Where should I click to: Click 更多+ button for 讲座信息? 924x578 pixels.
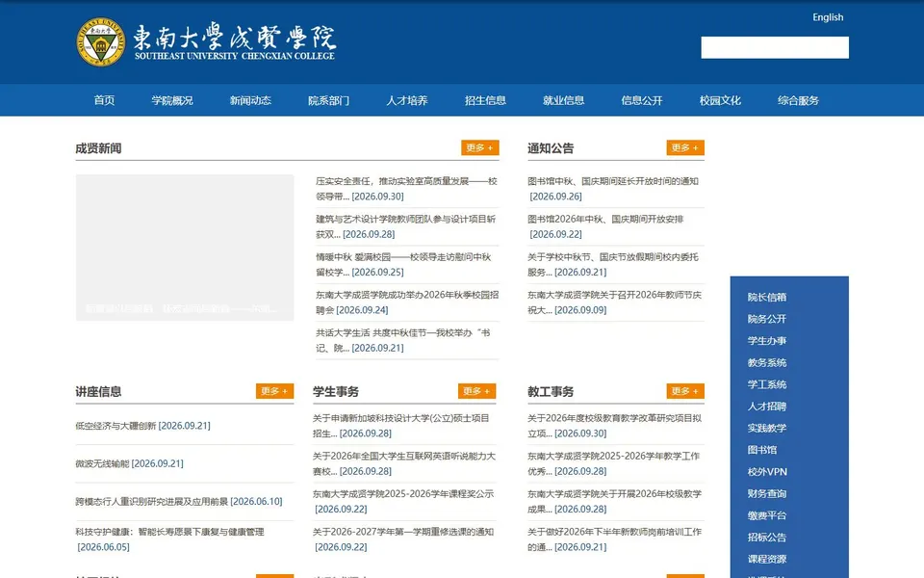pos(274,391)
